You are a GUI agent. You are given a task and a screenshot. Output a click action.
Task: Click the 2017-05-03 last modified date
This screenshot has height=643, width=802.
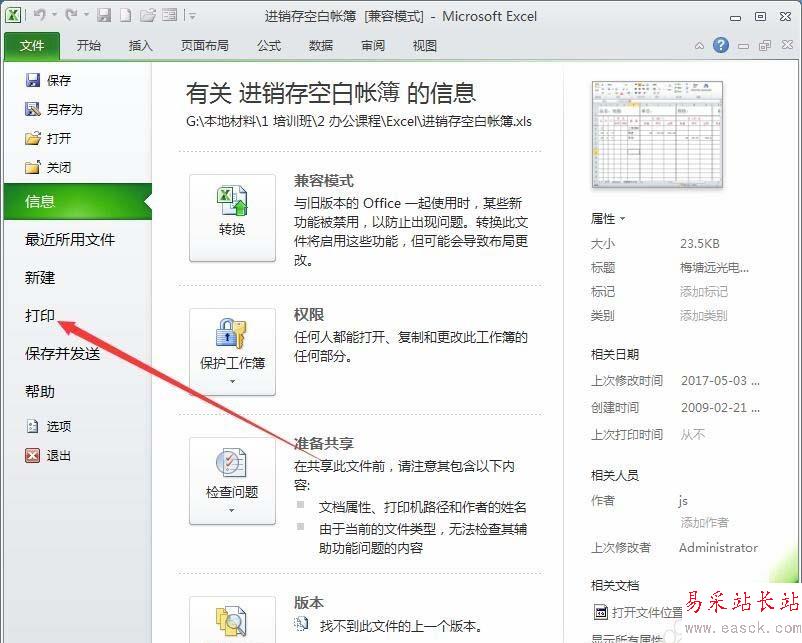coord(720,381)
